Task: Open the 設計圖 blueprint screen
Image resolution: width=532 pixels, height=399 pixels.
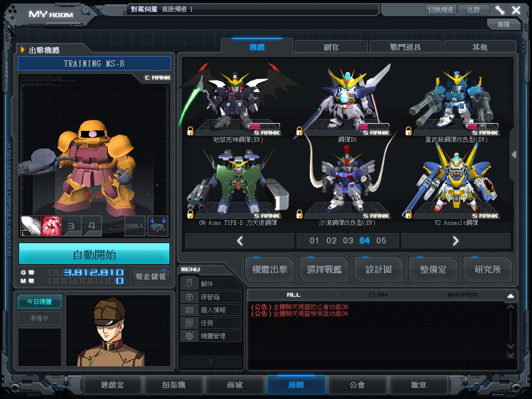Action: pos(379,270)
